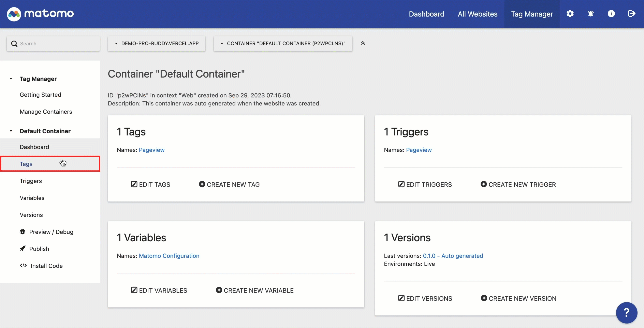Screen dimensions: 644x328
Task: Select Variables in the sidebar
Action: pos(32,198)
